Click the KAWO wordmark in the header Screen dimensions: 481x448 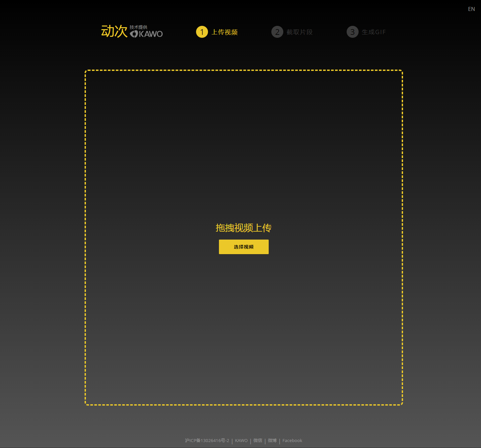[151, 34]
